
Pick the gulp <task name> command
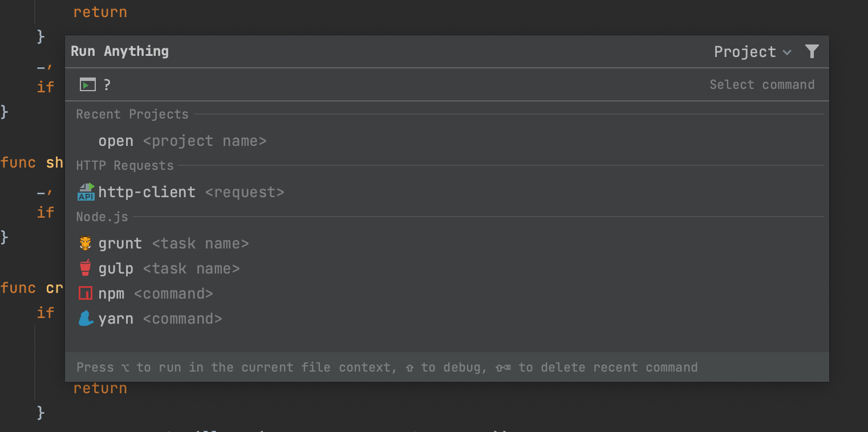169,268
